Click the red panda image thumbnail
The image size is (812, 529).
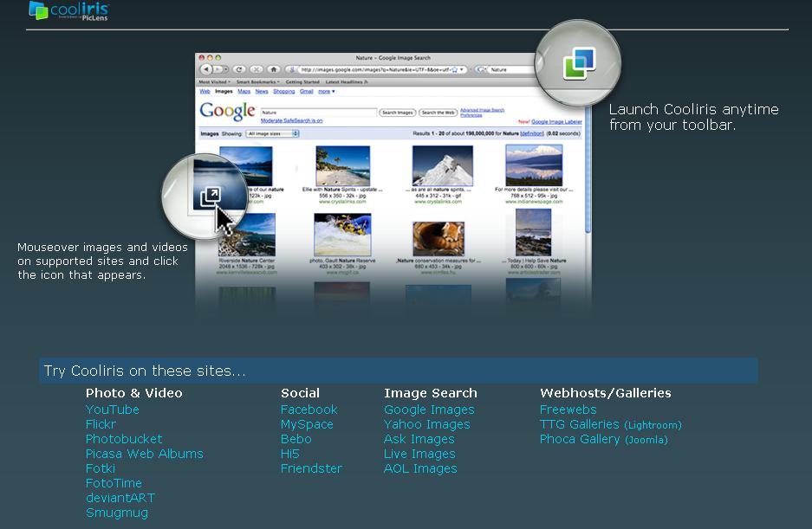(438, 239)
